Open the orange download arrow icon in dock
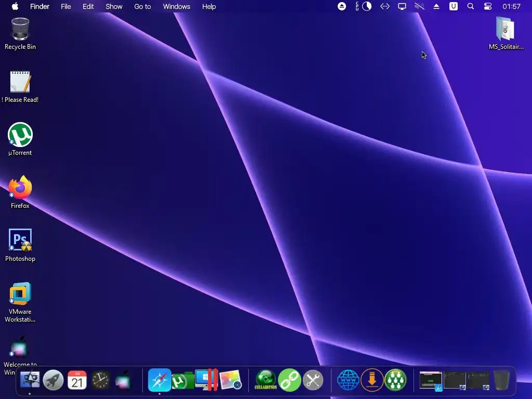 tap(372, 380)
